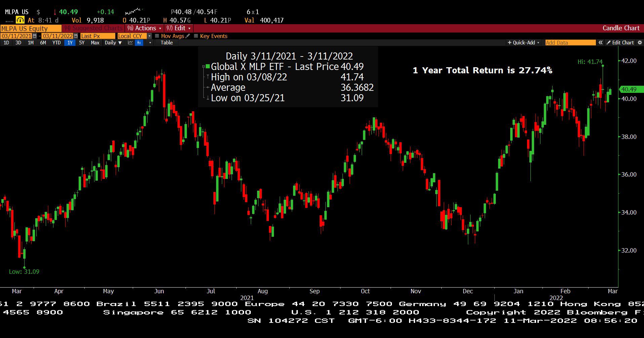Switch to Table view
The image size is (644, 338).
167,43
